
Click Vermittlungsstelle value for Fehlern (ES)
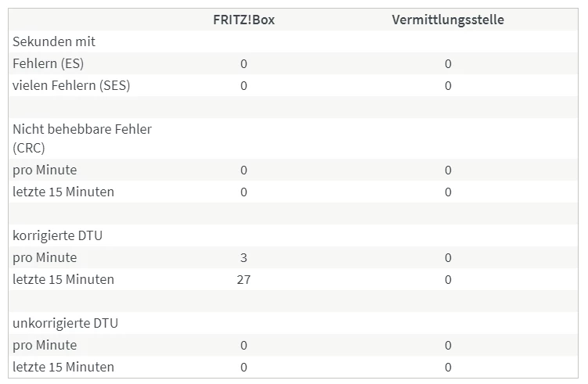pos(448,63)
